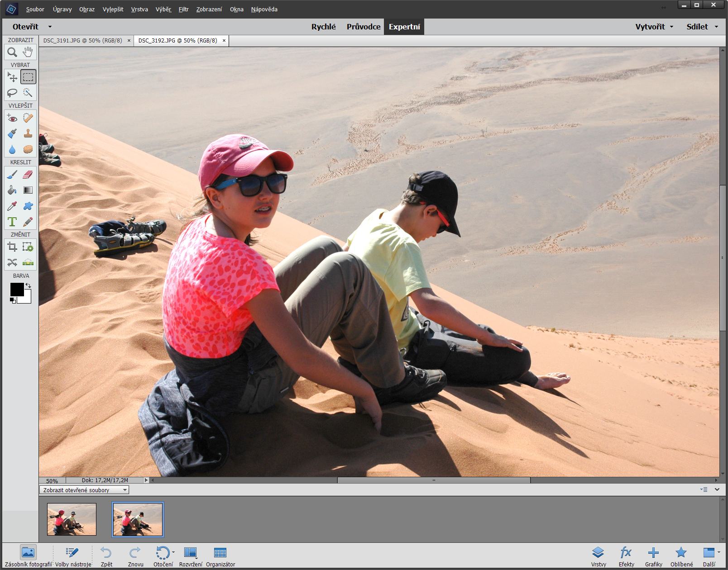Toggle the Volby nástroje tool options panel

click(x=72, y=556)
